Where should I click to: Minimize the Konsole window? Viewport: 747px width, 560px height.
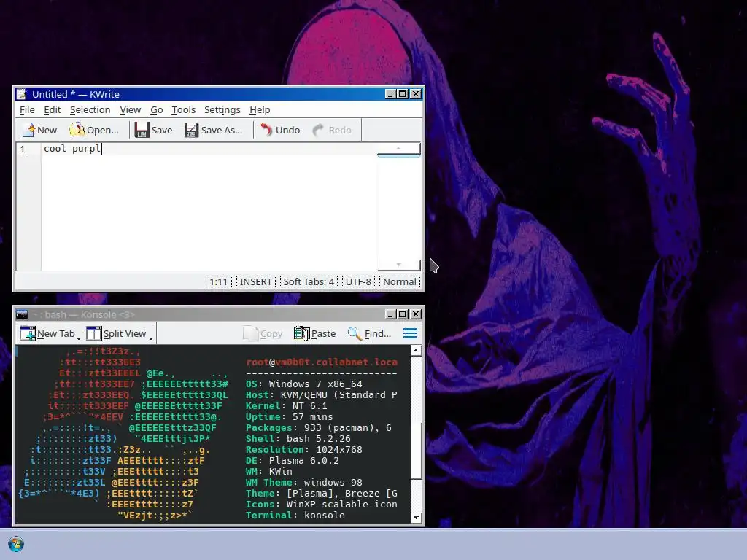[x=390, y=314]
